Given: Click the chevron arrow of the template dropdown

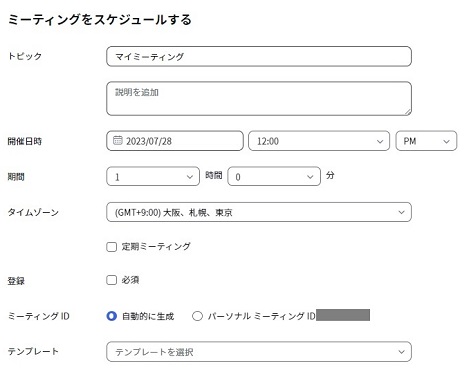Looking at the screenshot, I should tap(401, 352).
